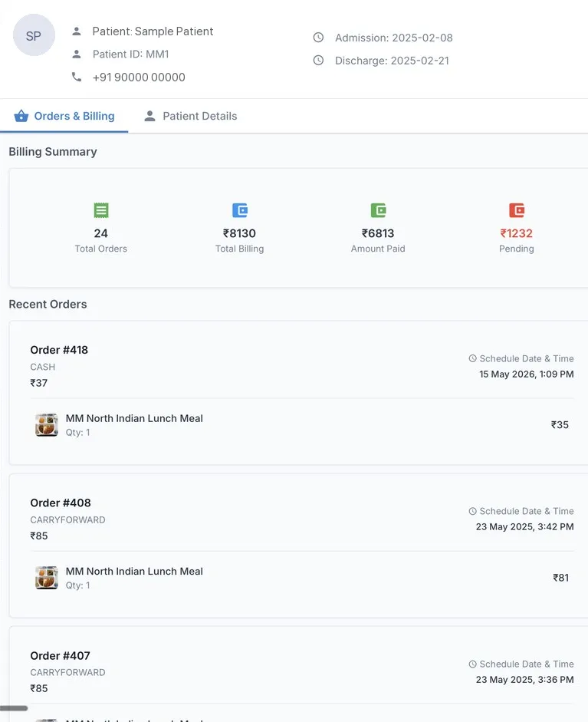
Task: Click the blue wallet Total Billing icon
Action: tap(240, 210)
